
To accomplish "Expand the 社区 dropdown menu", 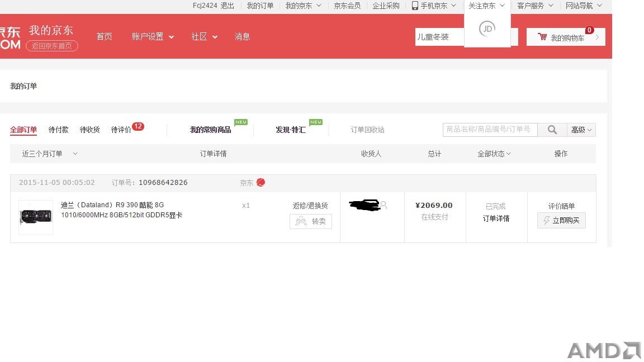I will click(x=204, y=36).
